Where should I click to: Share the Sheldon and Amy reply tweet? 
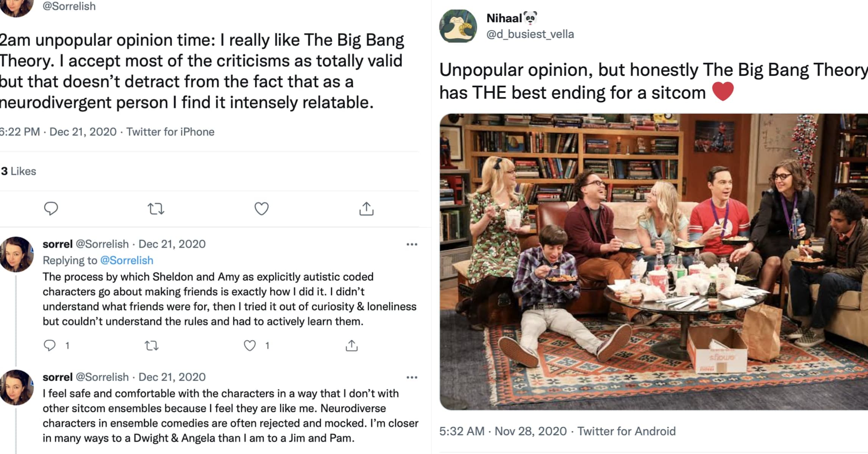[351, 345]
